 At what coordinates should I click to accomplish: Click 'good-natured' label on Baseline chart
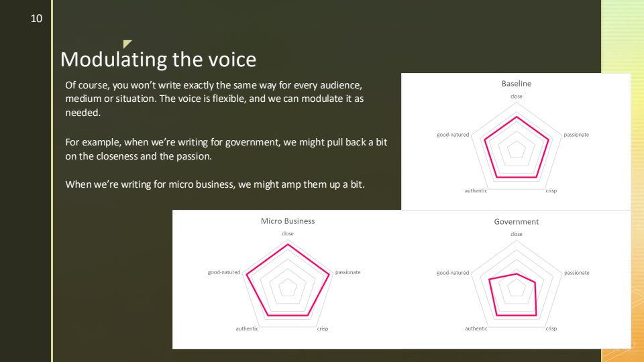453,135
